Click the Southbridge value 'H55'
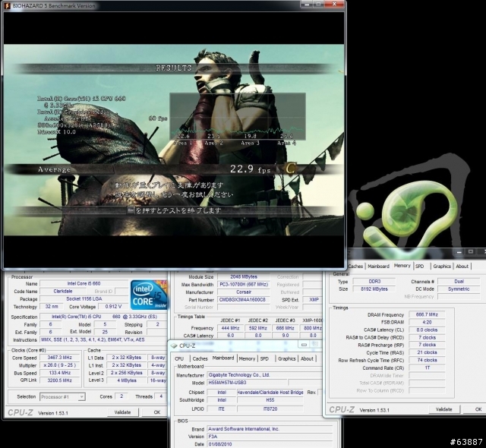 click(270, 400)
